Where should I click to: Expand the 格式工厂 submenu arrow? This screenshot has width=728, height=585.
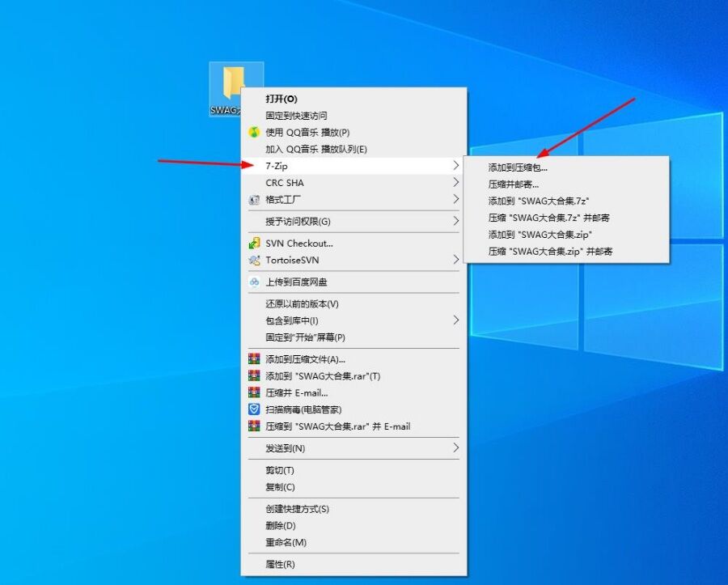[x=455, y=199]
